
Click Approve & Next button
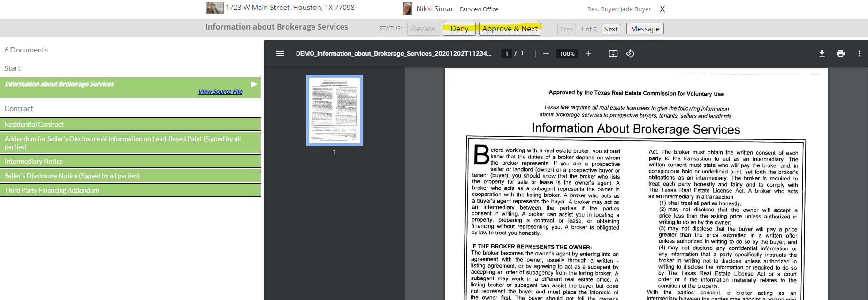coord(510,29)
